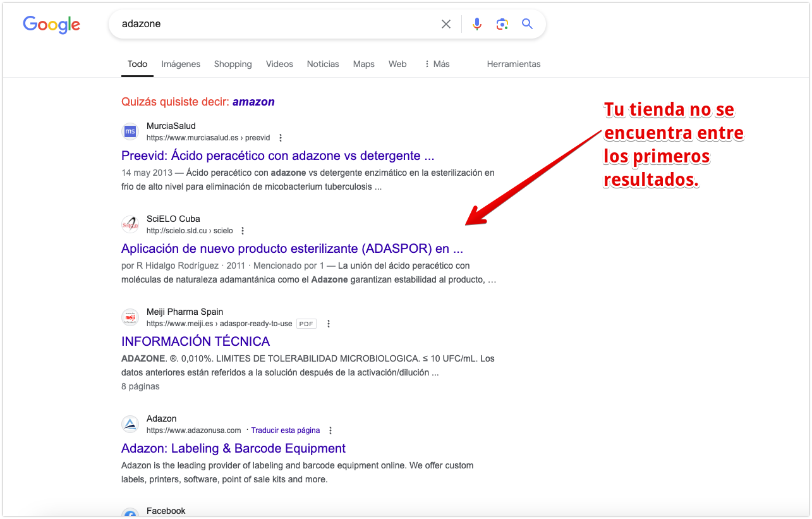Click the '8 páginas' text
The image size is (812, 519).
pos(140,386)
